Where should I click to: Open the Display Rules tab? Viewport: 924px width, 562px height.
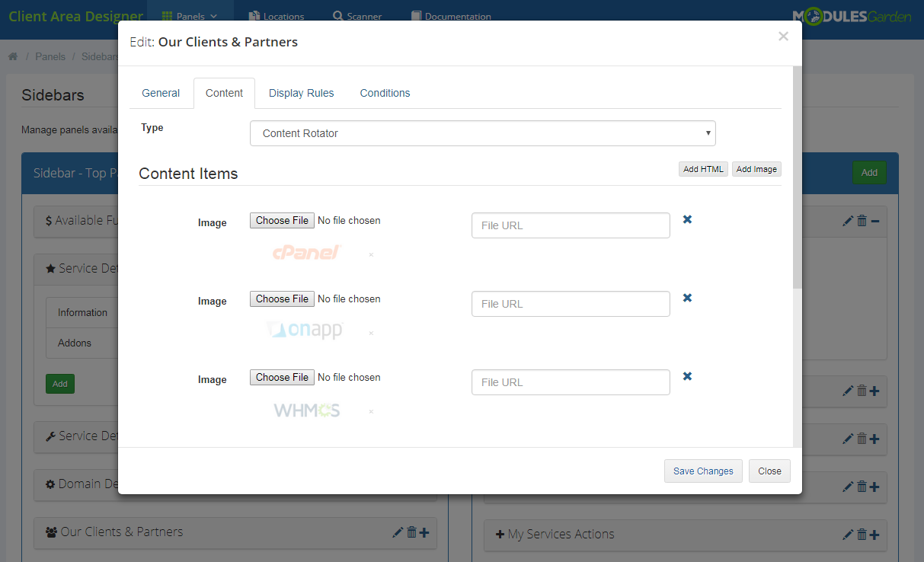tap(302, 93)
